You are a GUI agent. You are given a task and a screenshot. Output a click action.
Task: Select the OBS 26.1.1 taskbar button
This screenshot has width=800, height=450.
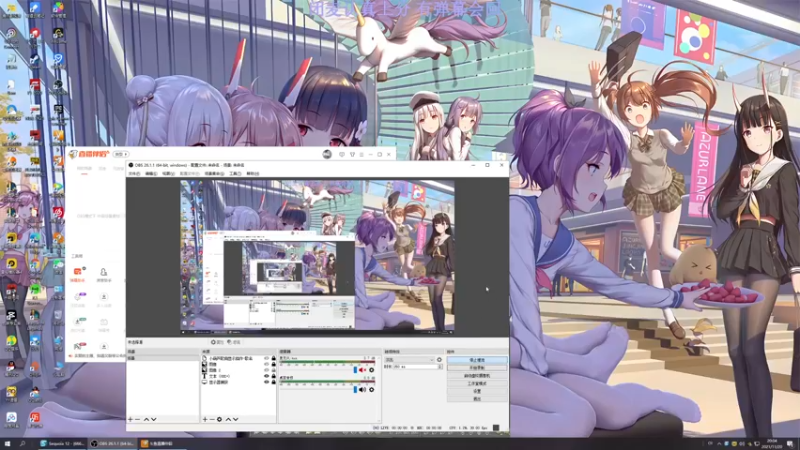pos(112,444)
